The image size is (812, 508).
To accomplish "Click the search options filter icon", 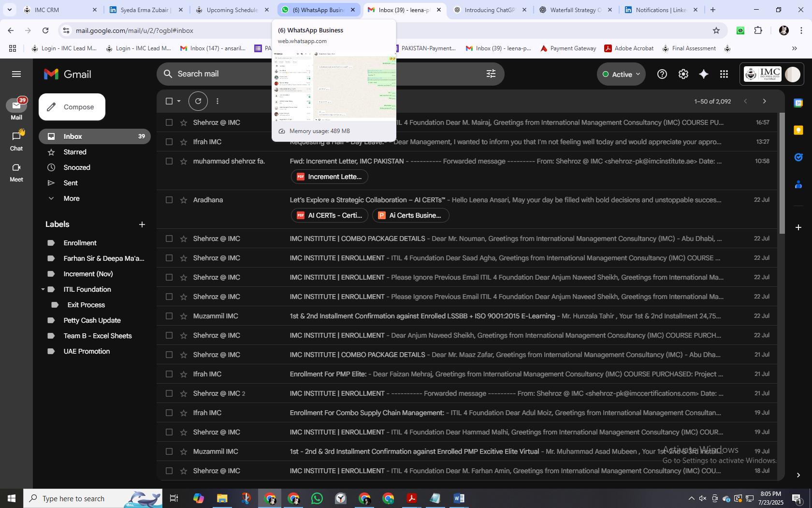I will point(491,74).
